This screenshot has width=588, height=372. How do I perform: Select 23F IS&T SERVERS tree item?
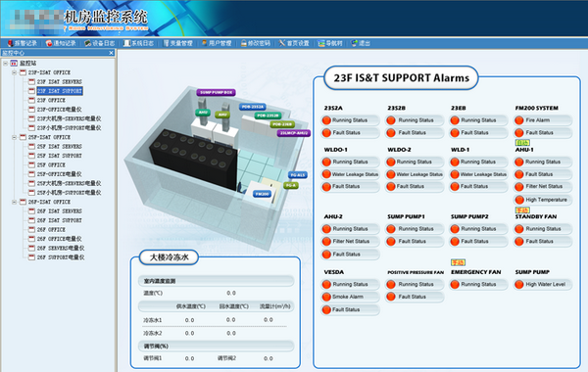[x=59, y=81]
